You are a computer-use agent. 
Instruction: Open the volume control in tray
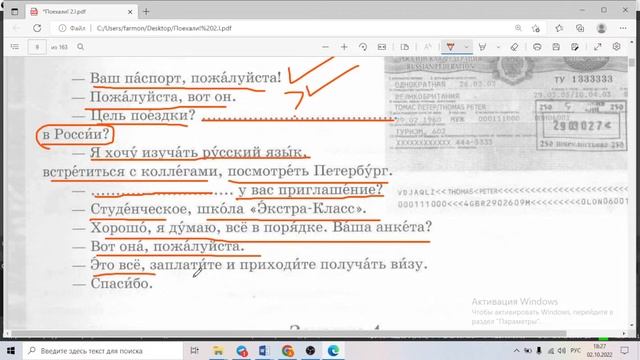tap(562, 351)
